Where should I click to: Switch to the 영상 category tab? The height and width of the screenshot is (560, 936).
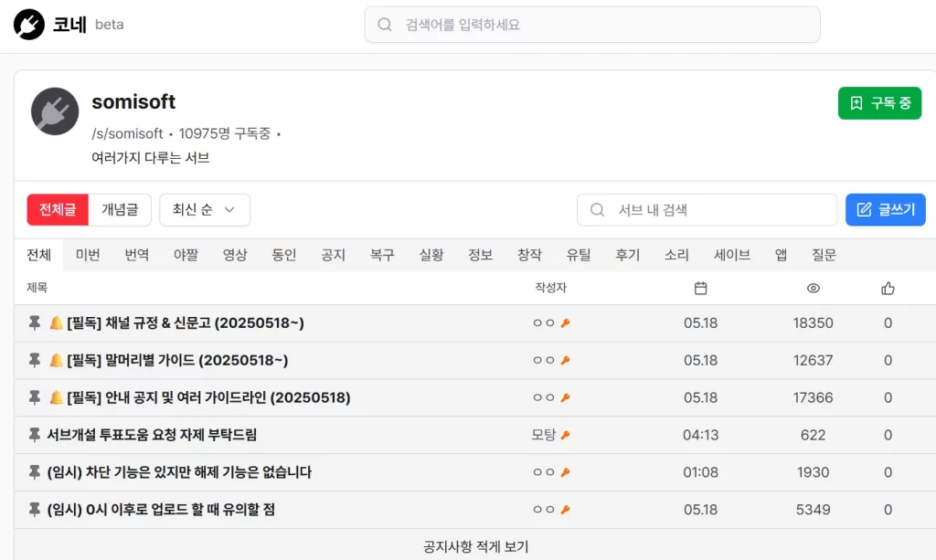tap(235, 255)
